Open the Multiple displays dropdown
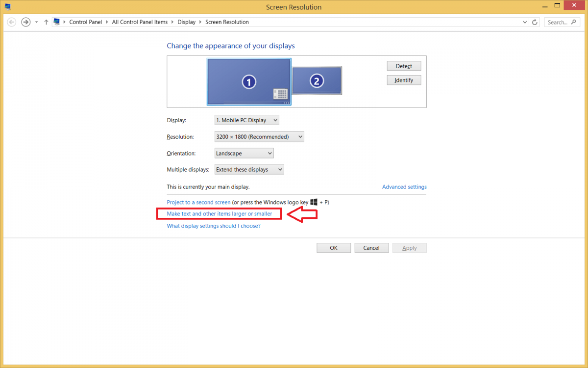This screenshot has height=368, width=588. point(249,169)
